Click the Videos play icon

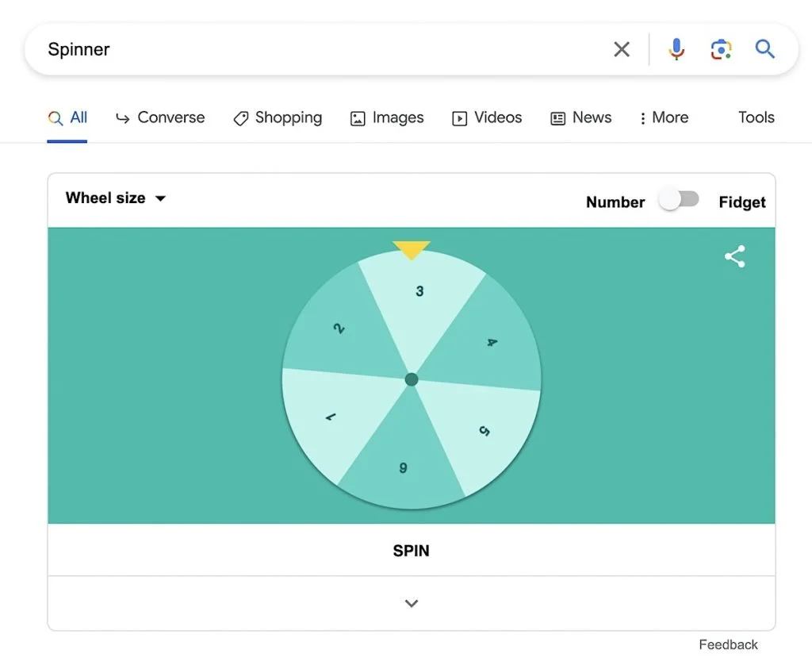tap(459, 117)
